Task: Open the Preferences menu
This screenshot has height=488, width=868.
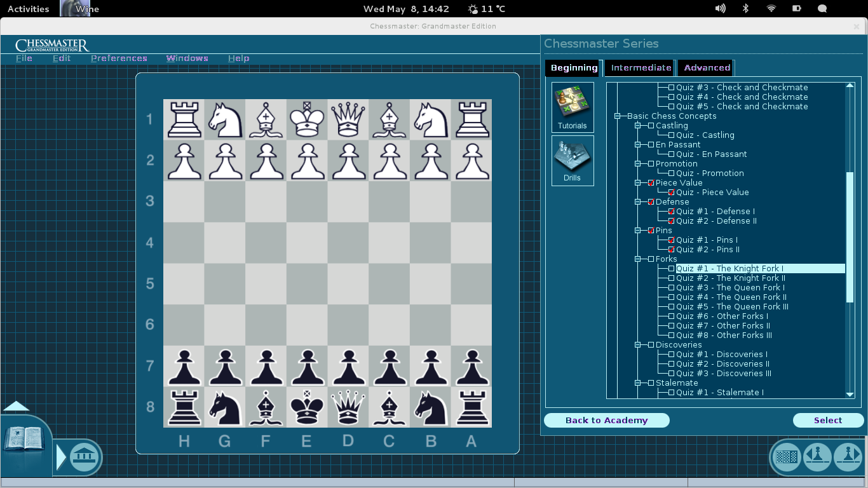Action: [x=119, y=58]
